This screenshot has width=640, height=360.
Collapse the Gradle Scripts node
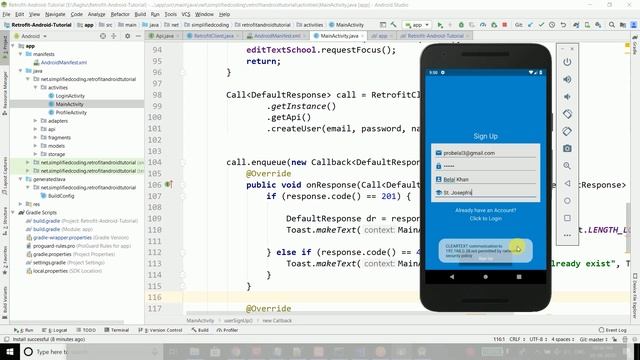[13, 212]
